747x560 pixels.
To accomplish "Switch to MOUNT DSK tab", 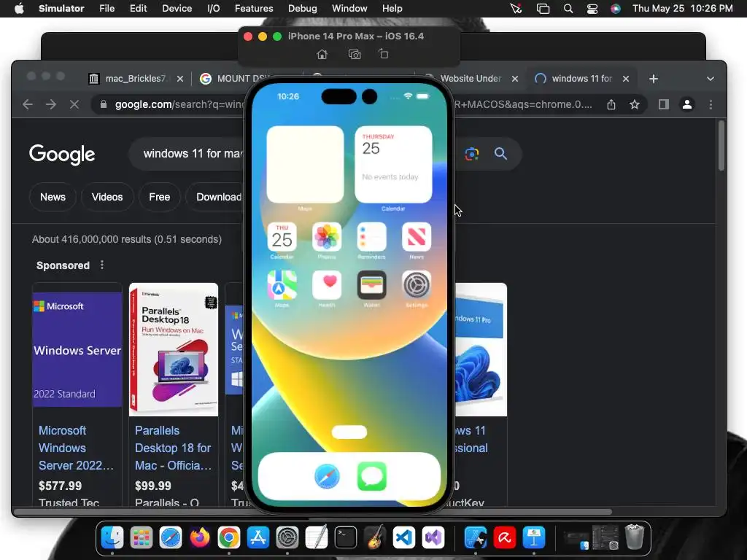I will pos(233,79).
